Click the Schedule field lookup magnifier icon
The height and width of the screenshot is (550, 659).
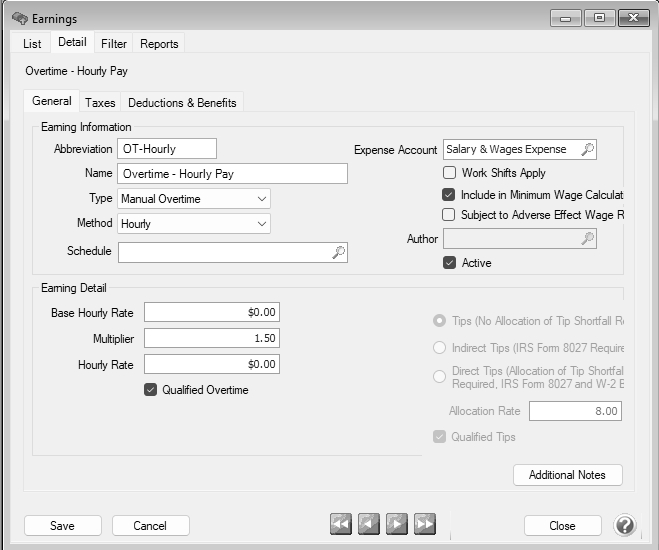pyautogui.click(x=339, y=253)
